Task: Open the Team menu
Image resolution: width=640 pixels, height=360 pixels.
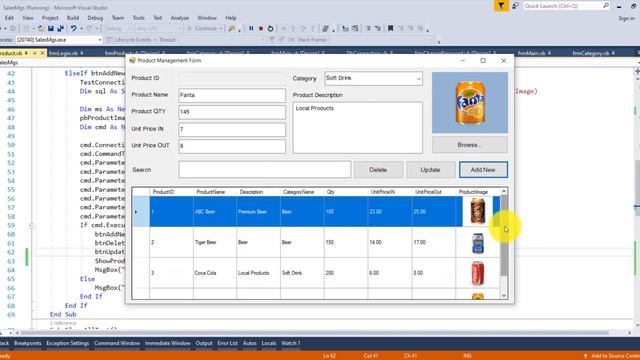Action: [x=118, y=18]
